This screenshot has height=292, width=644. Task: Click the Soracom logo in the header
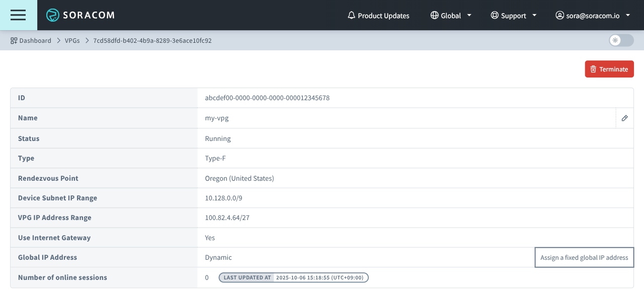click(80, 15)
